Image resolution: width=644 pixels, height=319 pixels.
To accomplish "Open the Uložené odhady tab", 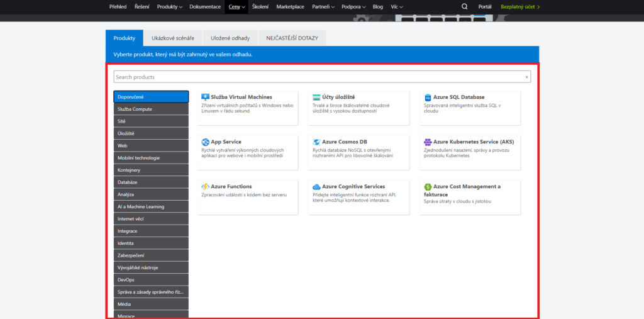I will (230, 38).
